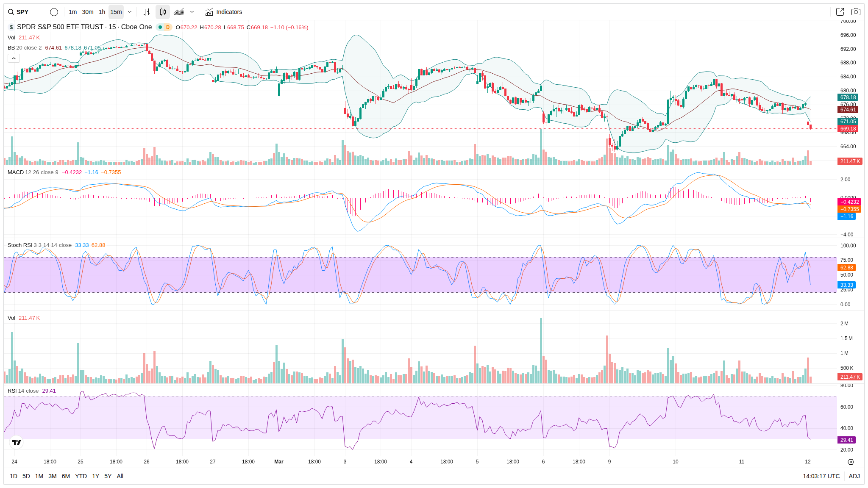Expand the chart style dropdown arrow

pos(192,12)
